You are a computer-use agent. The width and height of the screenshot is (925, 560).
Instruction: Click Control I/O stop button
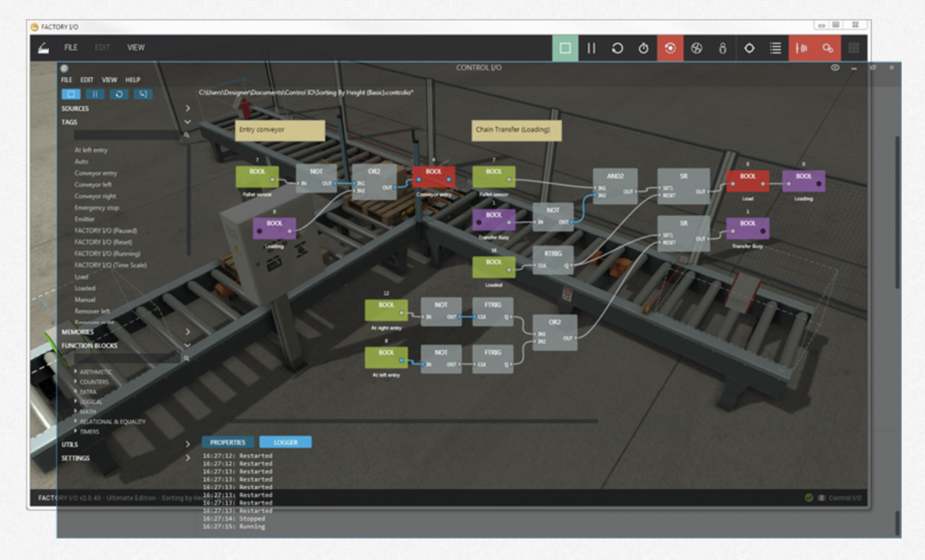[71, 93]
